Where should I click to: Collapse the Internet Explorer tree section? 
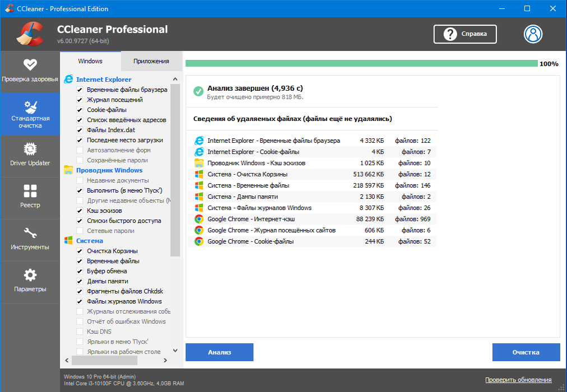pos(104,80)
